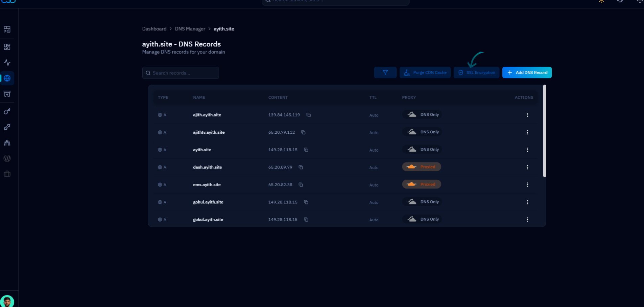Open the actions menu for gokul.ayith.site

coord(527,220)
